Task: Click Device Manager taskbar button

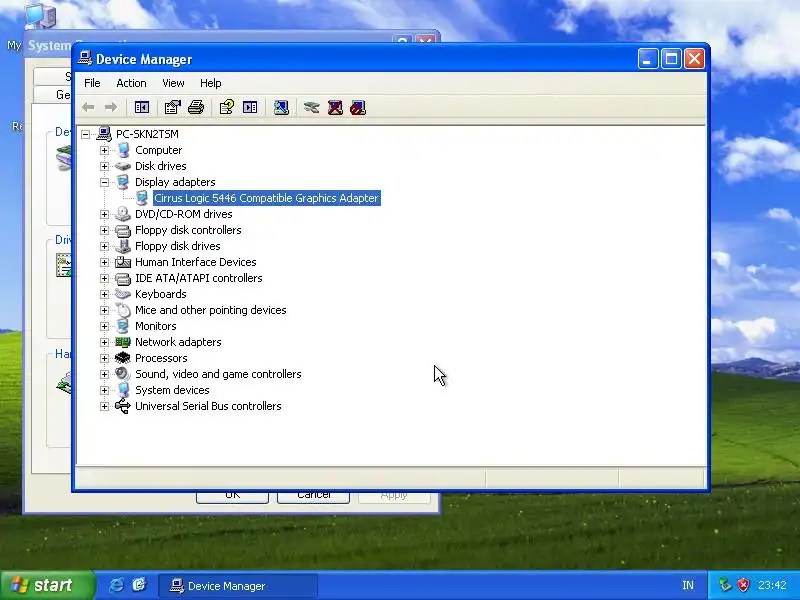Action: 238,586
